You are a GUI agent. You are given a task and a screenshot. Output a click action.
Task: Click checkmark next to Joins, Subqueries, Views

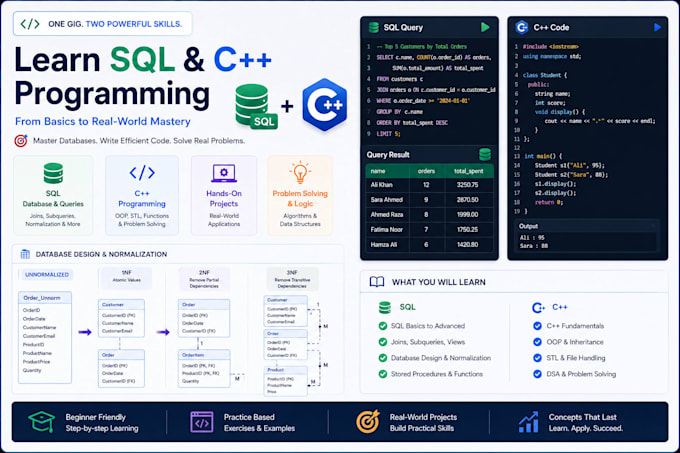(x=382, y=342)
